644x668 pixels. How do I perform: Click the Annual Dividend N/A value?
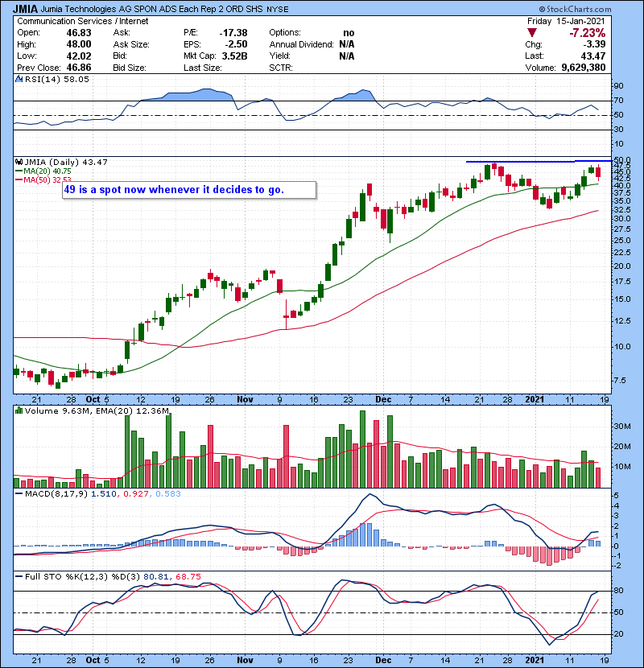[347, 44]
